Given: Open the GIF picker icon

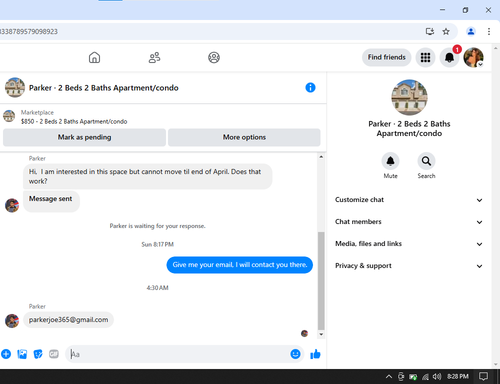Looking at the screenshot, I should 54,354.
